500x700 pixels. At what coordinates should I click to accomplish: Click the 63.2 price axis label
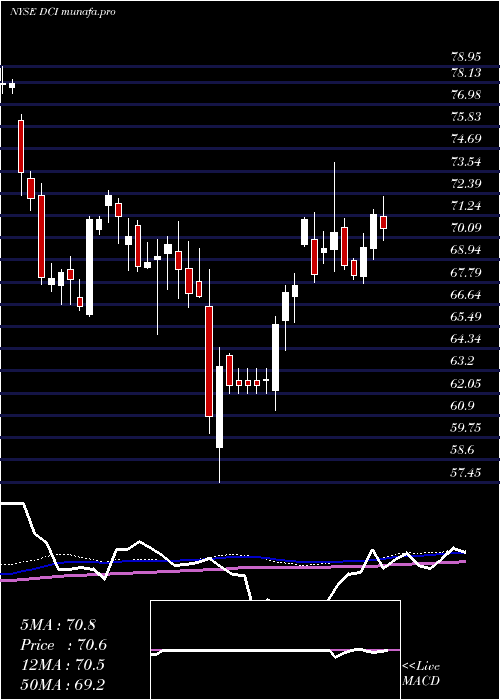pyautogui.click(x=463, y=361)
